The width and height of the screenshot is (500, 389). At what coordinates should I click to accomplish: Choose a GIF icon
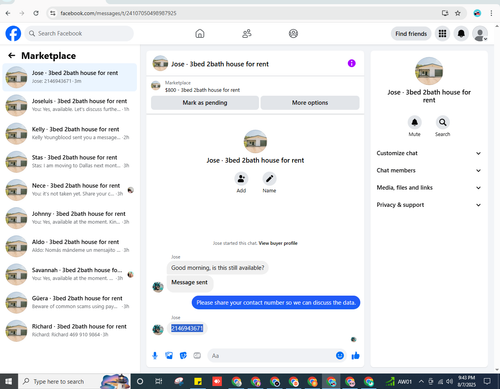click(x=197, y=356)
